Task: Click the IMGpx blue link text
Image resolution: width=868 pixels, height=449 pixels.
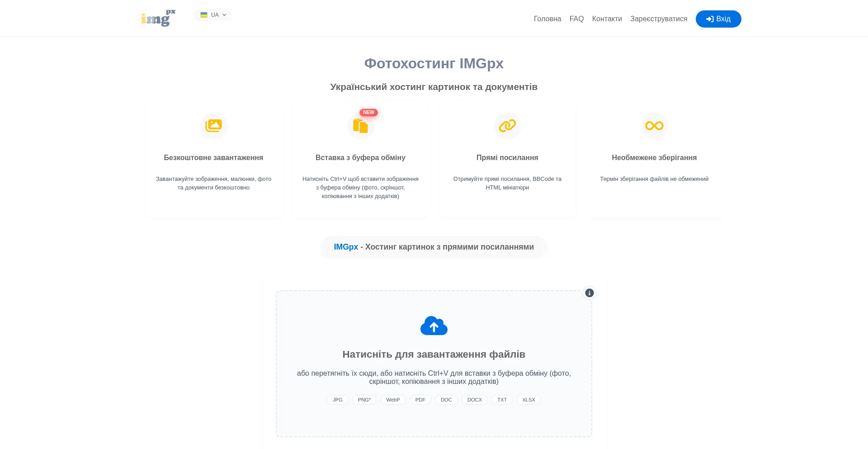Action: tap(346, 247)
